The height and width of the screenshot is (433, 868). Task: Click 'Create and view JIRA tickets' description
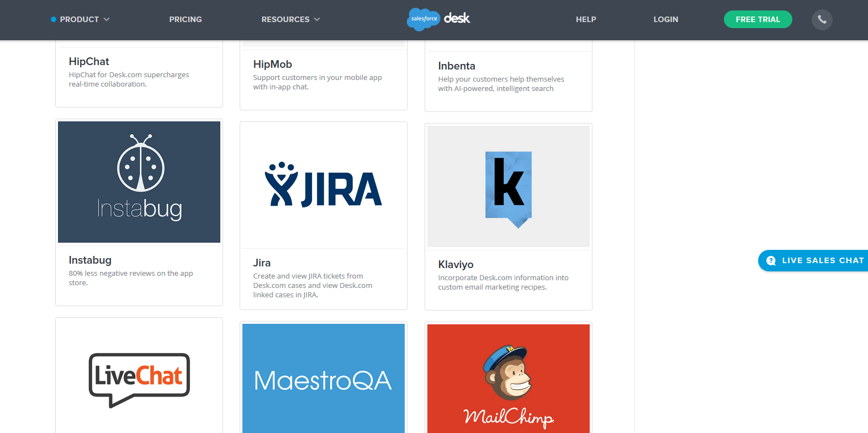coord(313,285)
